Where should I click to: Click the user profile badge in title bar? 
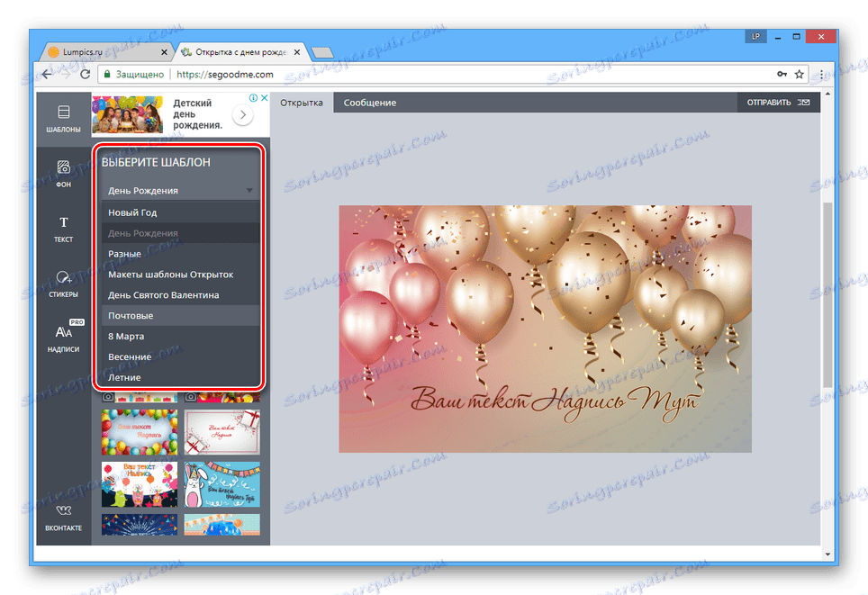coord(755,37)
